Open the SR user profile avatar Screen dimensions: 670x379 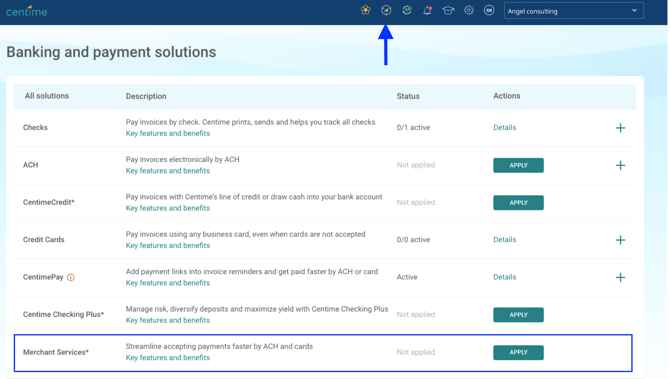(x=489, y=10)
